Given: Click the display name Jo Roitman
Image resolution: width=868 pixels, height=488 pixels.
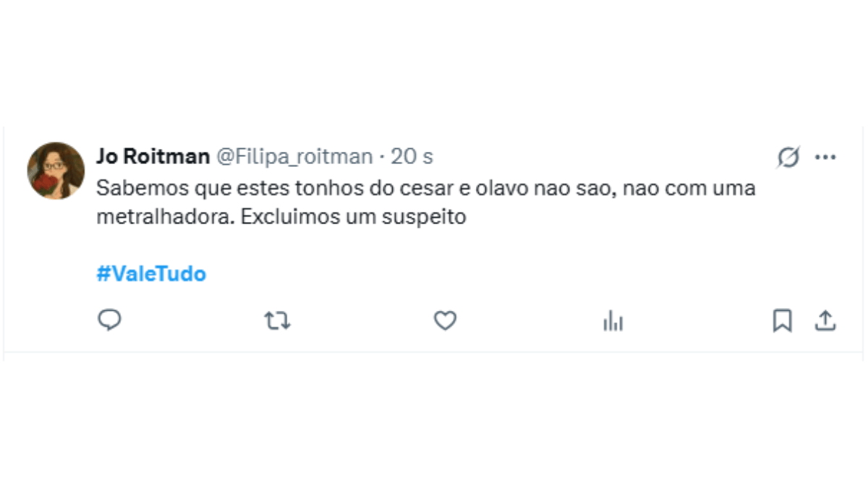Looking at the screenshot, I should pyautogui.click(x=153, y=156).
